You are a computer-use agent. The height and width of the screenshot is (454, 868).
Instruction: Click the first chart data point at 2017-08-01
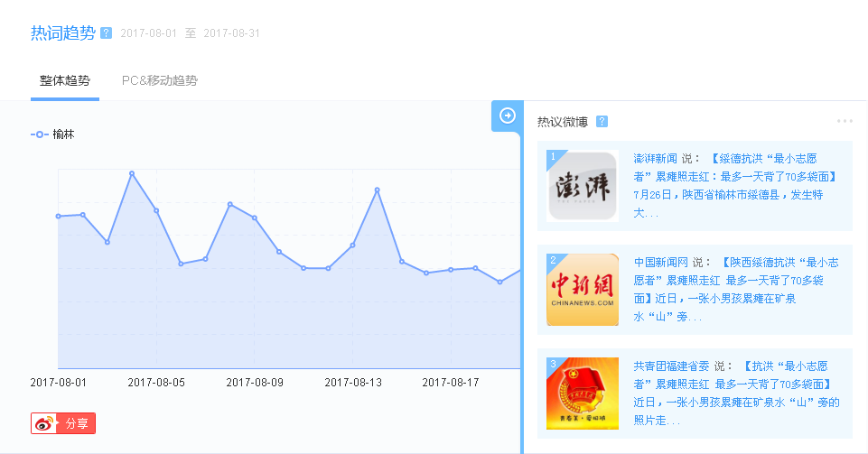pos(58,217)
